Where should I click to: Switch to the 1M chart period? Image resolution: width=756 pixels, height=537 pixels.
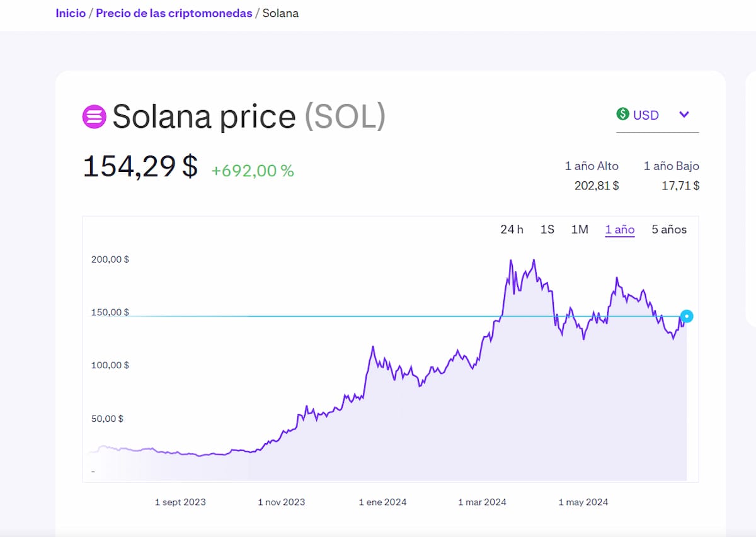click(x=579, y=229)
